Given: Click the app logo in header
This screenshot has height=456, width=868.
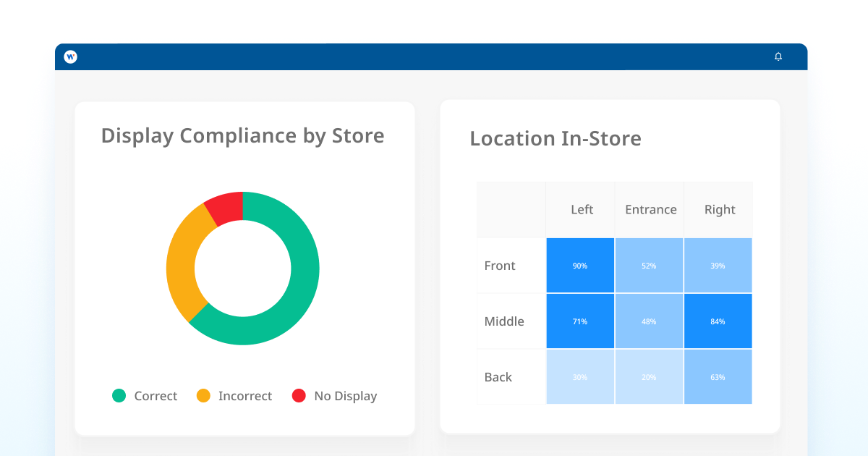Looking at the screenshot, I should (x=70, y=56).
